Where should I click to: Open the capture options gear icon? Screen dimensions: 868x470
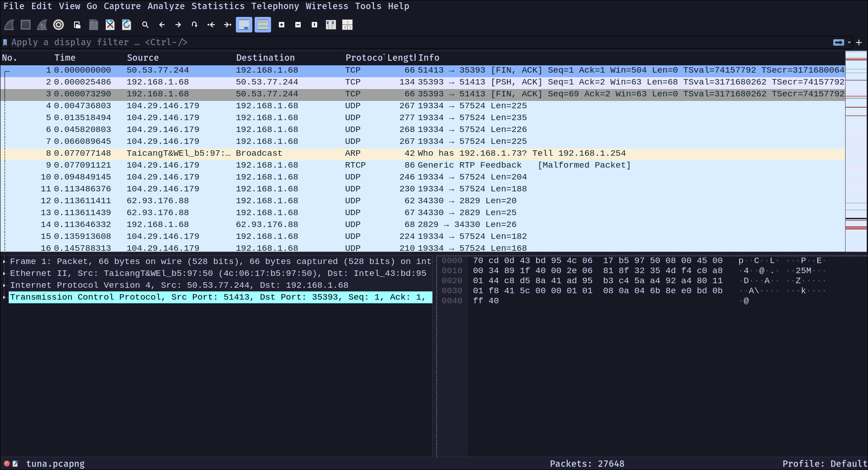[x=59, y=25]
